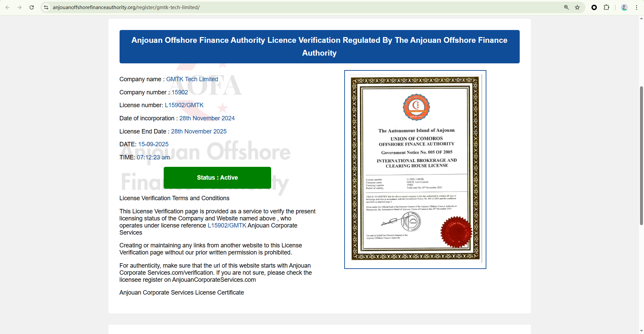Go forward in browser history

(20, 7)
